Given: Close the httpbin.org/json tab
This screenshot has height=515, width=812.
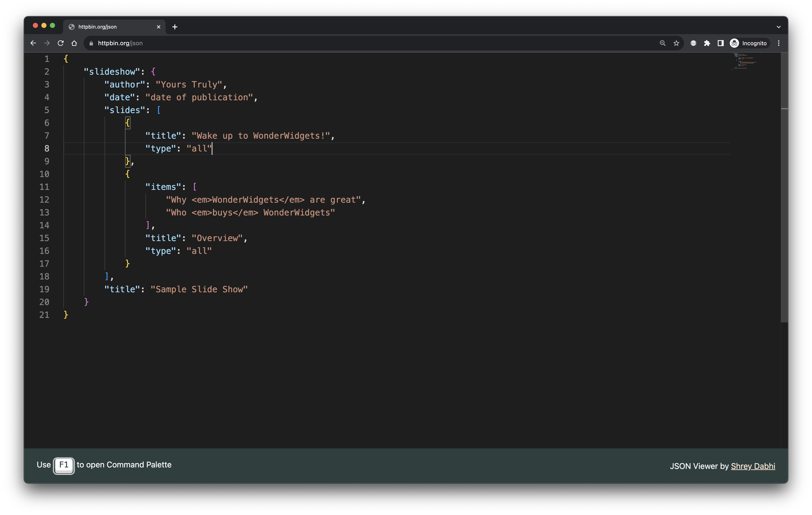Looking at the screenshot, I should (x=158, y=27).
